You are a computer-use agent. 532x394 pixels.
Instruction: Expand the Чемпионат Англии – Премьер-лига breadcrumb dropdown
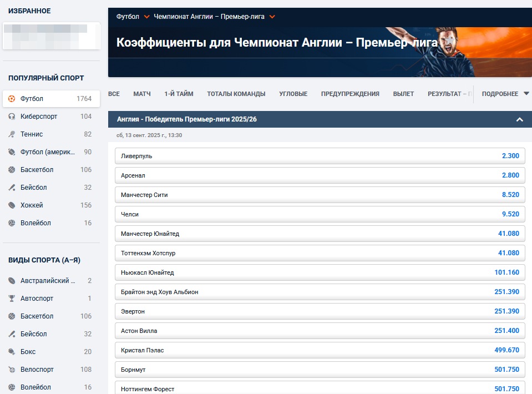coord(272,17)
